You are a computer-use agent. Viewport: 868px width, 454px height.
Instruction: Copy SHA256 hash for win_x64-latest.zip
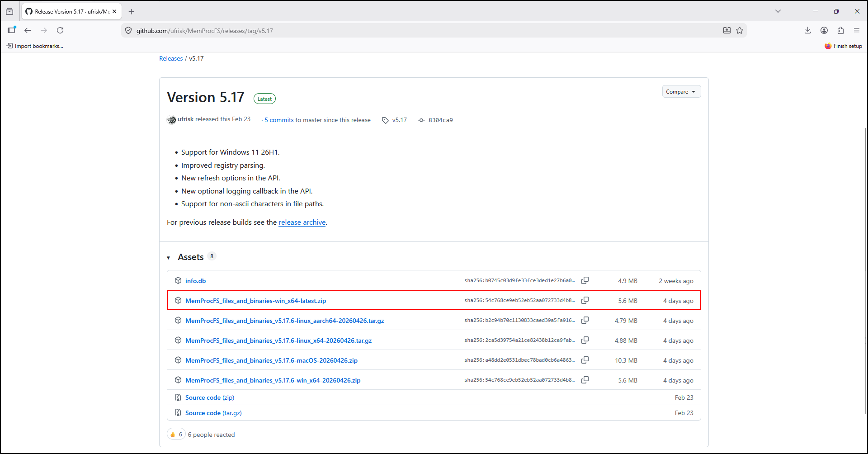(585, 300)
